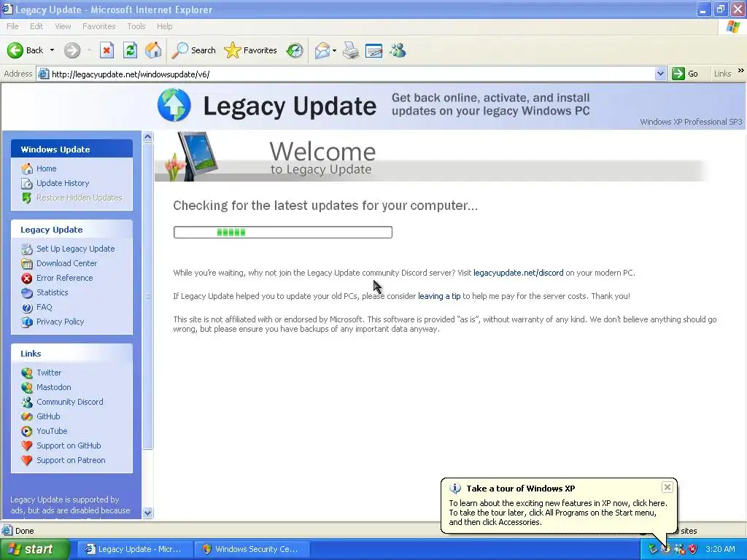Viewport: 747px width, 560px height.
Task: Open the Windows Start button
Action: [x=35, y=549]
